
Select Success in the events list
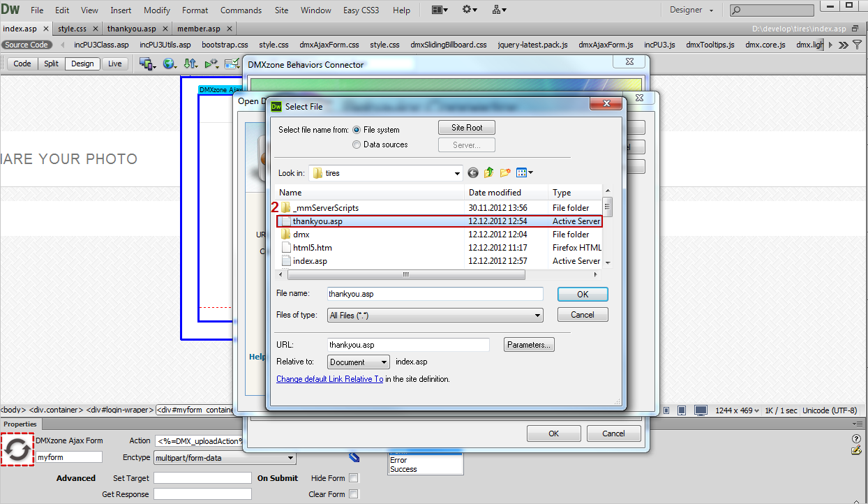click(x=403, y=469)
